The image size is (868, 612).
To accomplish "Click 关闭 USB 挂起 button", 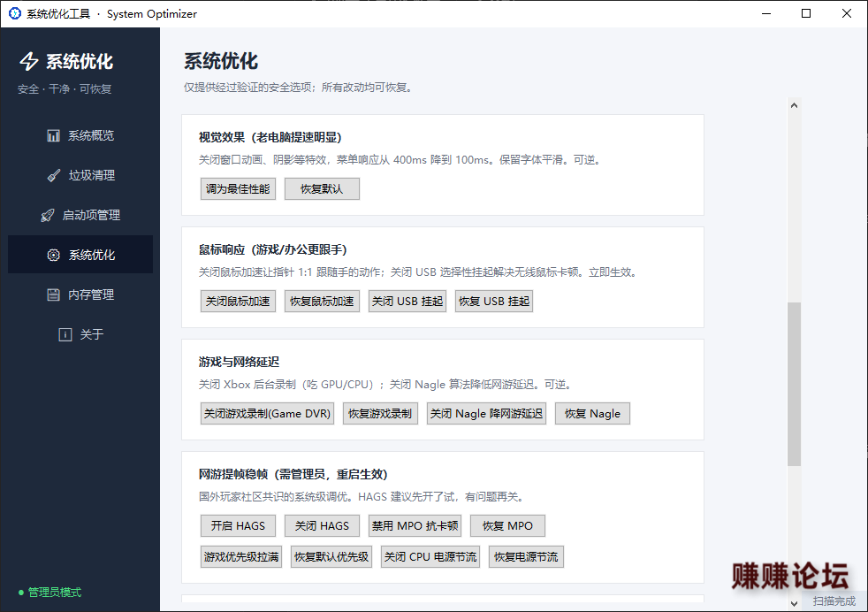I will pos(407,302).
